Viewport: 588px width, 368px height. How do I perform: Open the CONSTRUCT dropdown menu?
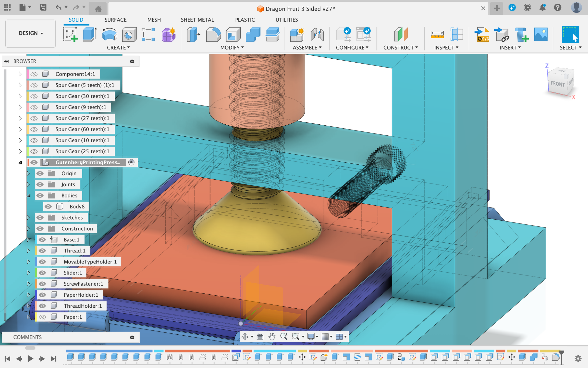tap(400, 48)
